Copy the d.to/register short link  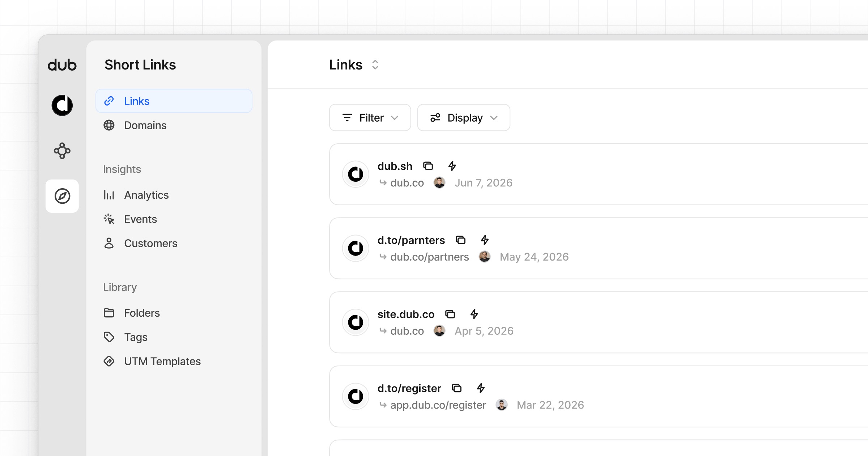[457, 388]
